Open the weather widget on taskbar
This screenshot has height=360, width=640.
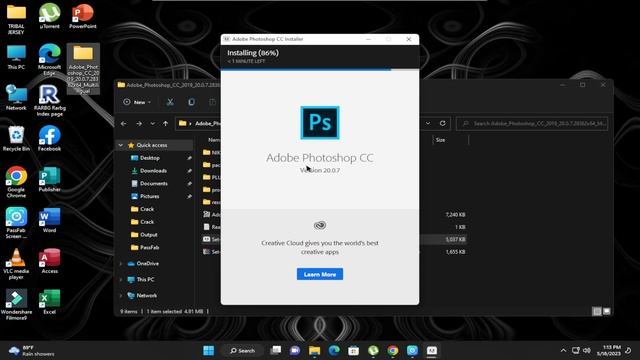[32, 351]
